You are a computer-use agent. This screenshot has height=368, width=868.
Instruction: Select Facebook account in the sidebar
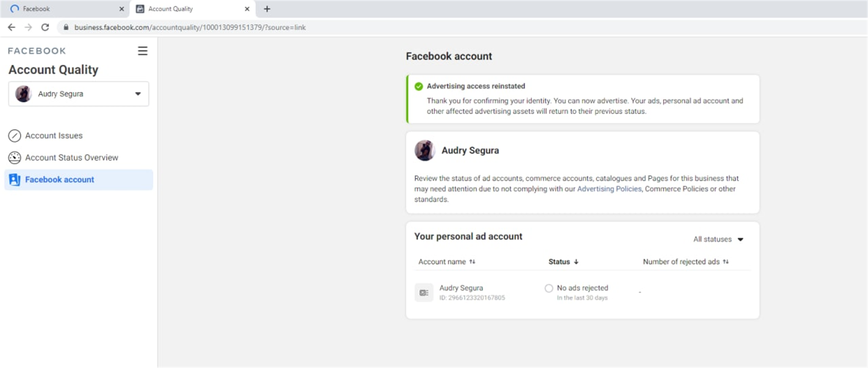point(79,180)
